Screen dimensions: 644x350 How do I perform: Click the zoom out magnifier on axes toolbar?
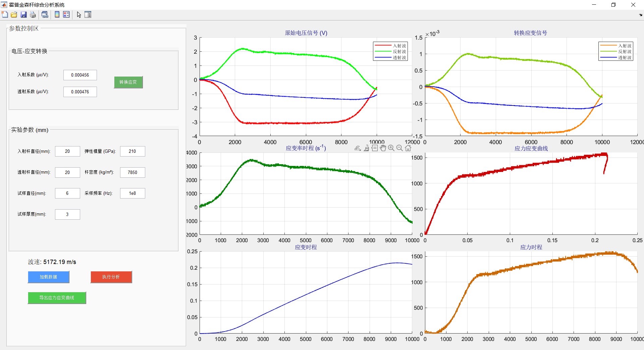click(x=399, y=148)
